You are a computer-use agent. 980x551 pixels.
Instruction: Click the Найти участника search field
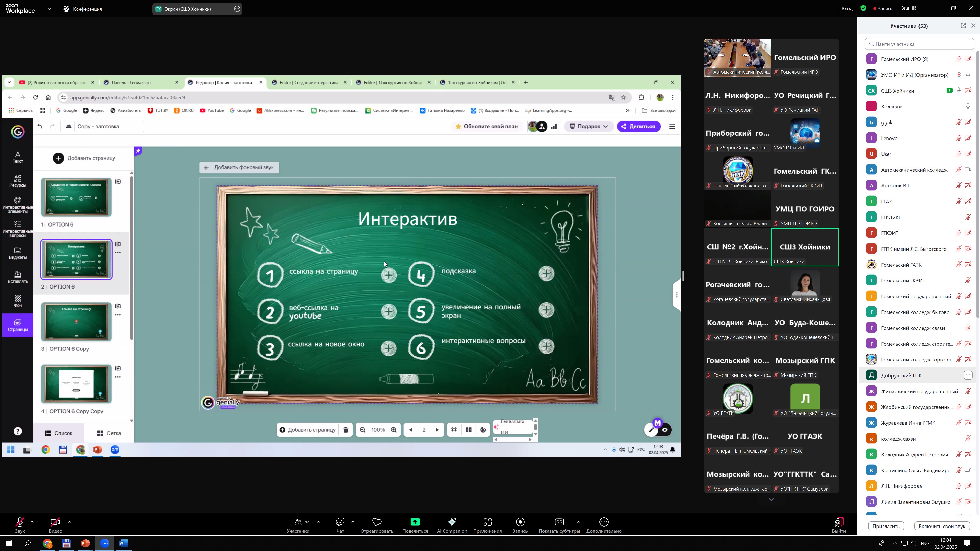click(919, 44)
